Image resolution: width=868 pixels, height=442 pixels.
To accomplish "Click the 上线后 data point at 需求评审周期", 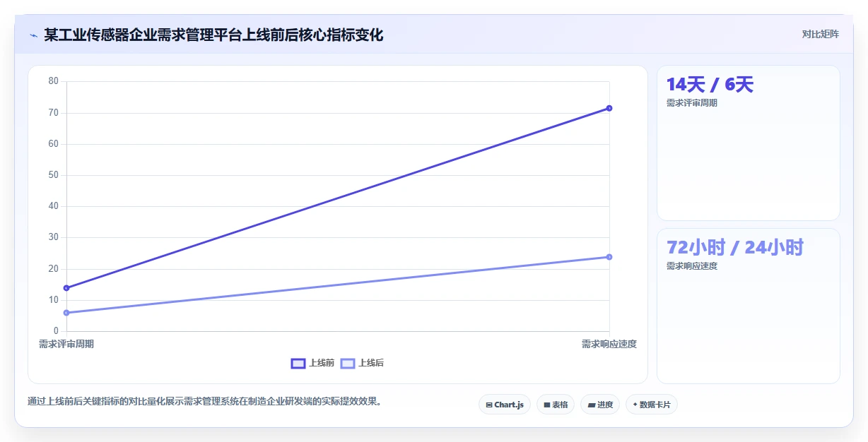I will [66, 313].
